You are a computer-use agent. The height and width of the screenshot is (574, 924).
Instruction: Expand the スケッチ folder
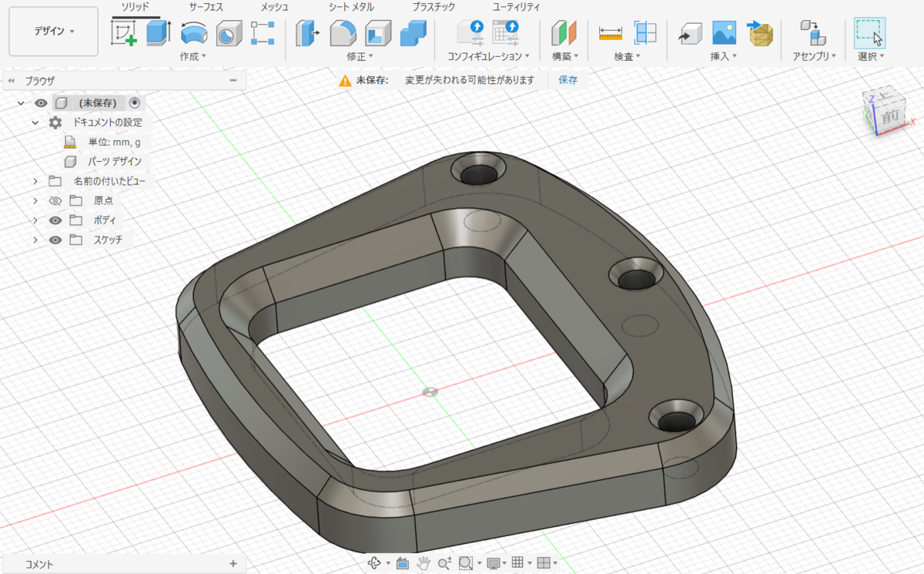[35, 240]
